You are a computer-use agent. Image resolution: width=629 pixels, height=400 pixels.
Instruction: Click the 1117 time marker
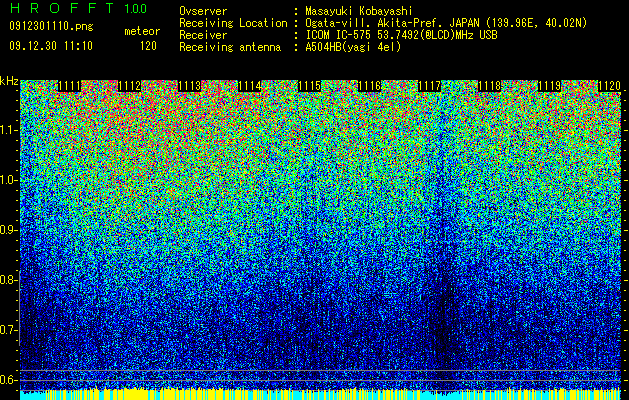[429, 86]
